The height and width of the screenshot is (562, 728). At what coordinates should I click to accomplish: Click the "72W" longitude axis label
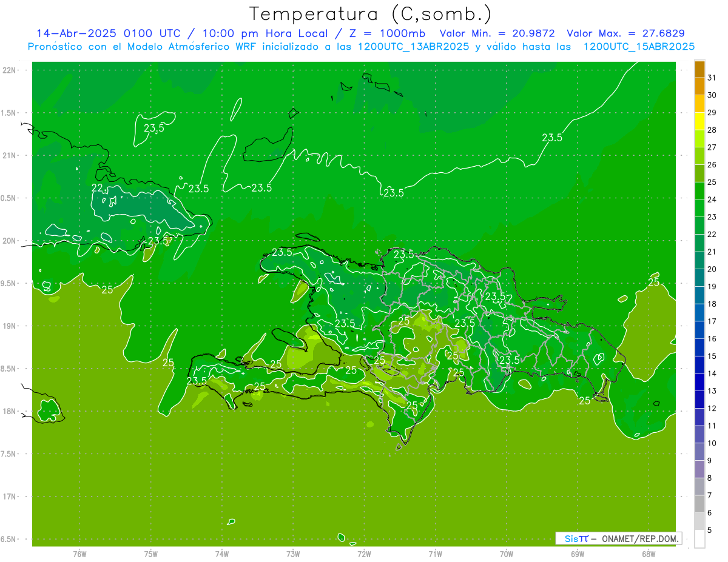(x=364, y=554)
